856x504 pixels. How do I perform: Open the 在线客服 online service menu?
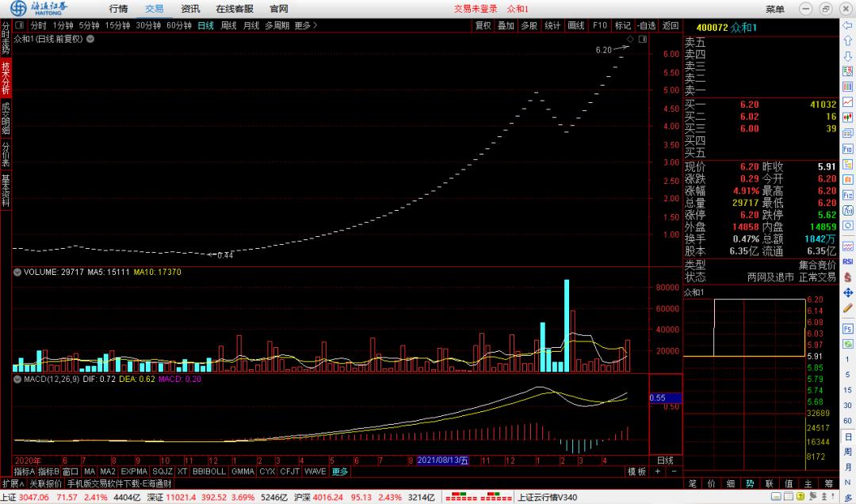[235, 9]
